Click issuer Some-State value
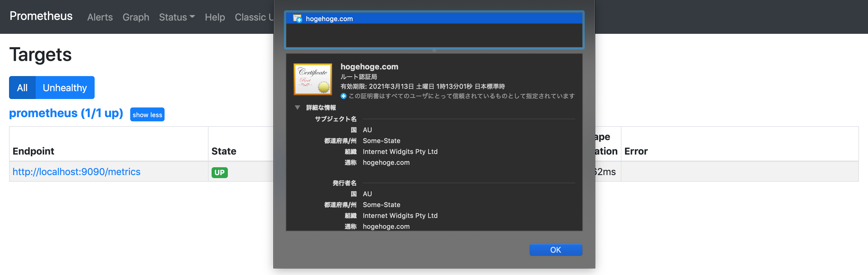The image size is (868, 275). click(x=382, y=205)
